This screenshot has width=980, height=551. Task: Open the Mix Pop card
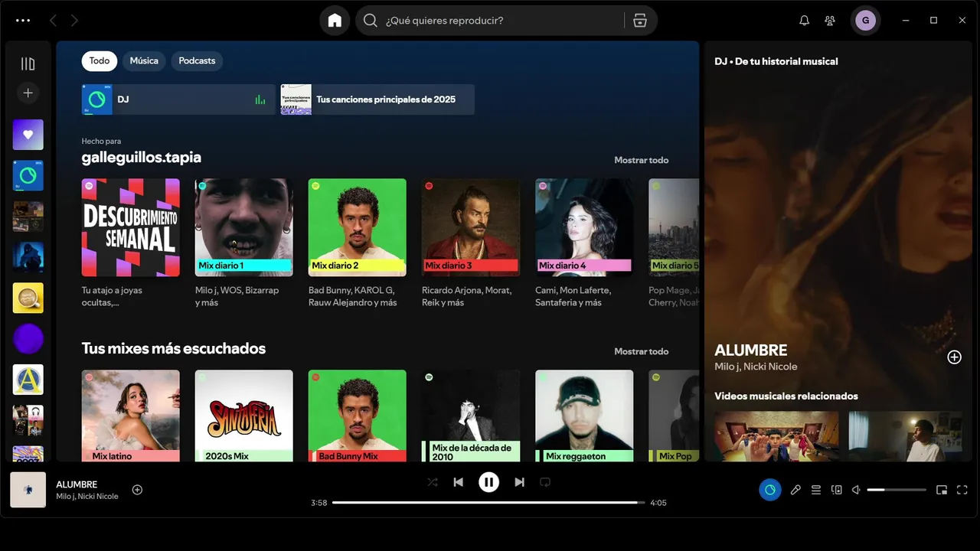coord(674,416)
